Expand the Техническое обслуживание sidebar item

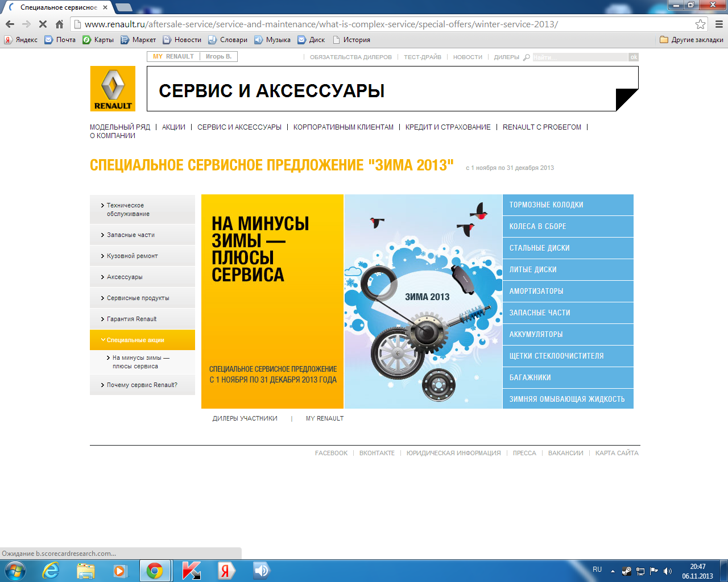[142, 210]
